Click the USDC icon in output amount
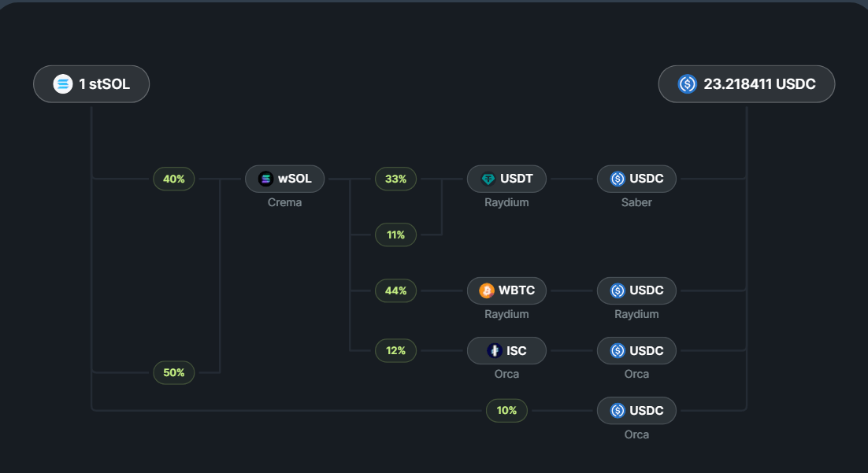The image size is (868, 473). coord(688,84)
